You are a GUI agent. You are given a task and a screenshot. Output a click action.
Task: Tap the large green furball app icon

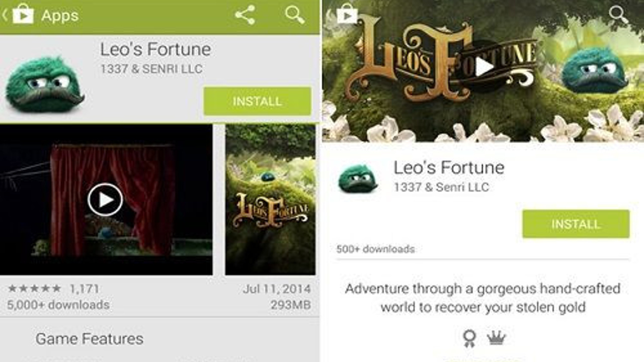[44, 84]
